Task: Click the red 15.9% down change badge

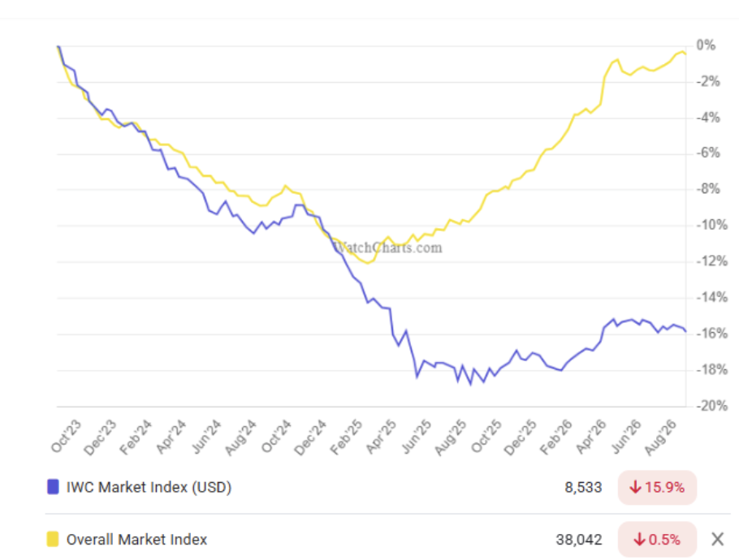Action: (657, 488)
